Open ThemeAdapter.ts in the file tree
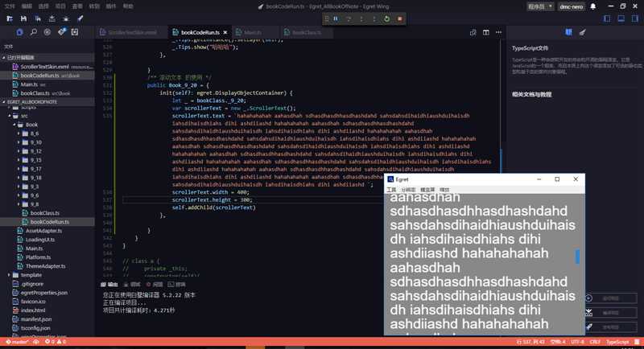This screenshot has width=644, height=349. point(46,266)
